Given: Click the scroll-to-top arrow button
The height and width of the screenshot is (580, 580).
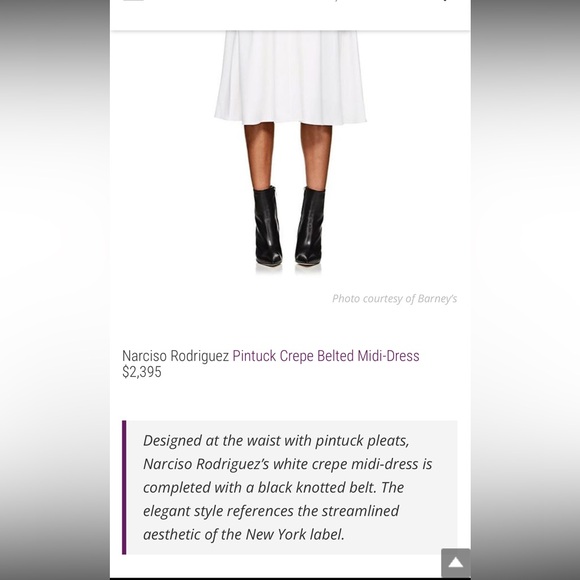Looking at the screenshot, I should tap(456, 563).
